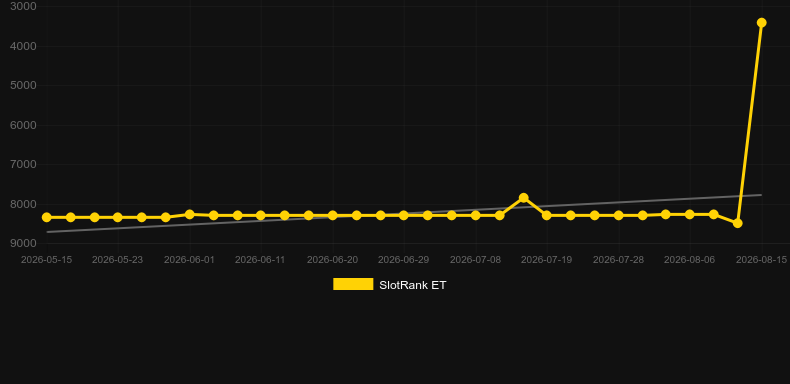Click the yellow SlotRank ET legend swatch
790x384 pixels.
[353, 284]
